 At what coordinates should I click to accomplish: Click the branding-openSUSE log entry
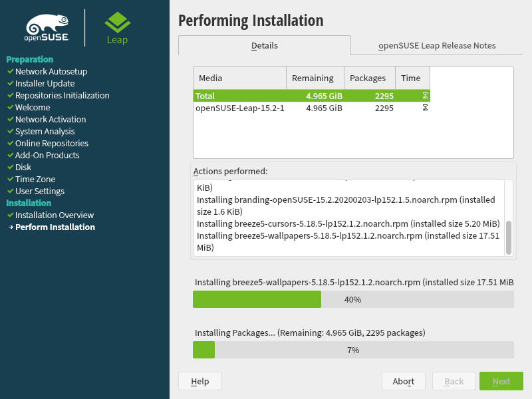[x=346, y=205]
